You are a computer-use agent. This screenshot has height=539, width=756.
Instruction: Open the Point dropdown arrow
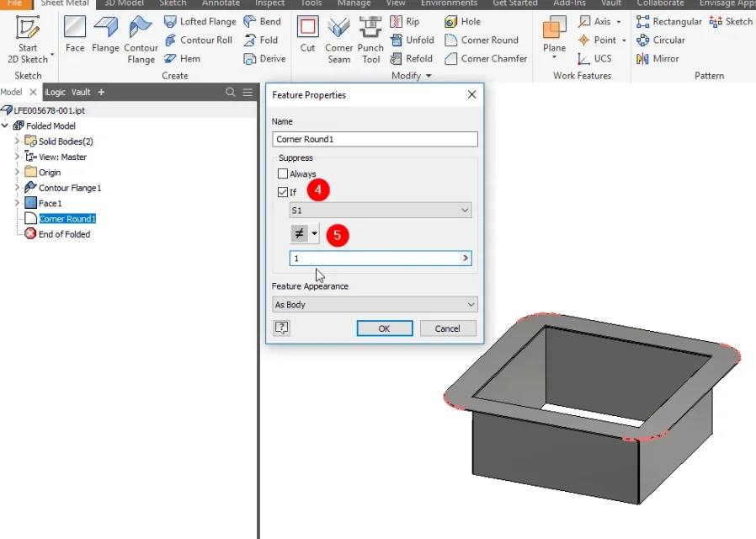[624, 40]
